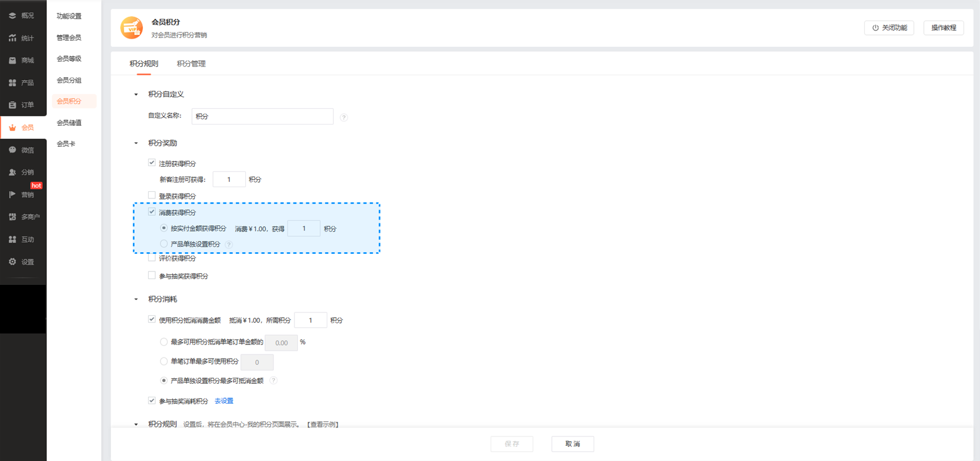
Task: Open 会员储值 in the submenu
Action: point(69,123)
